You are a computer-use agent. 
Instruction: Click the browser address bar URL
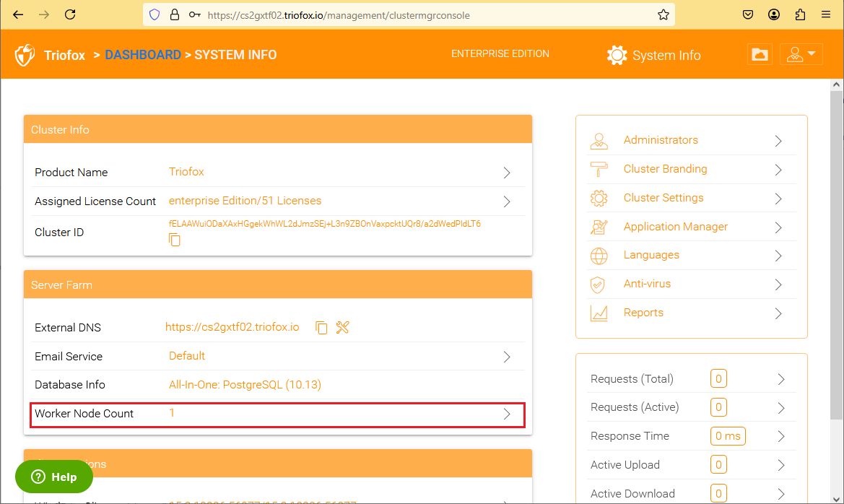pyautogui.click(x=339, y=15)
